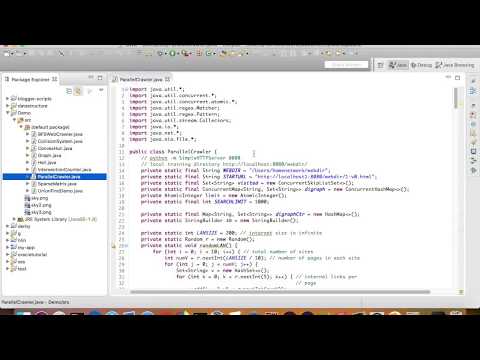
Task: Switch to the Java perspective
Action: [398, 65]
